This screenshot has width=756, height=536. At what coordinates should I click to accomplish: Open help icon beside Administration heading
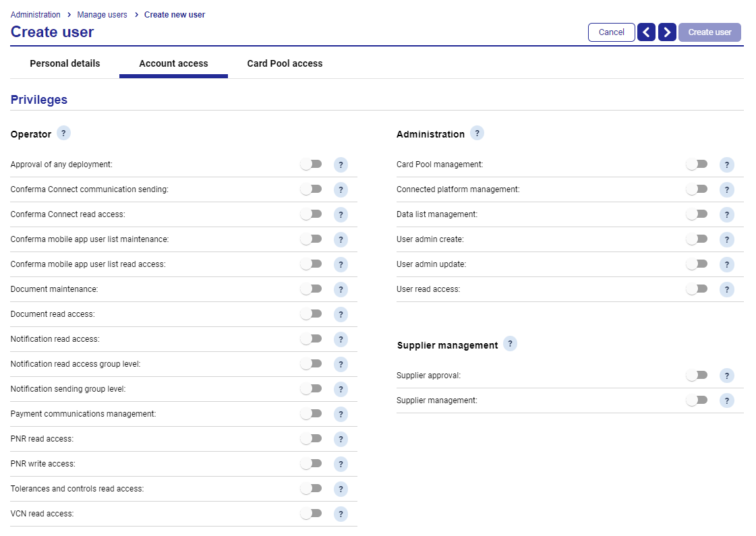pyautogui.click(x=477, y=133)
